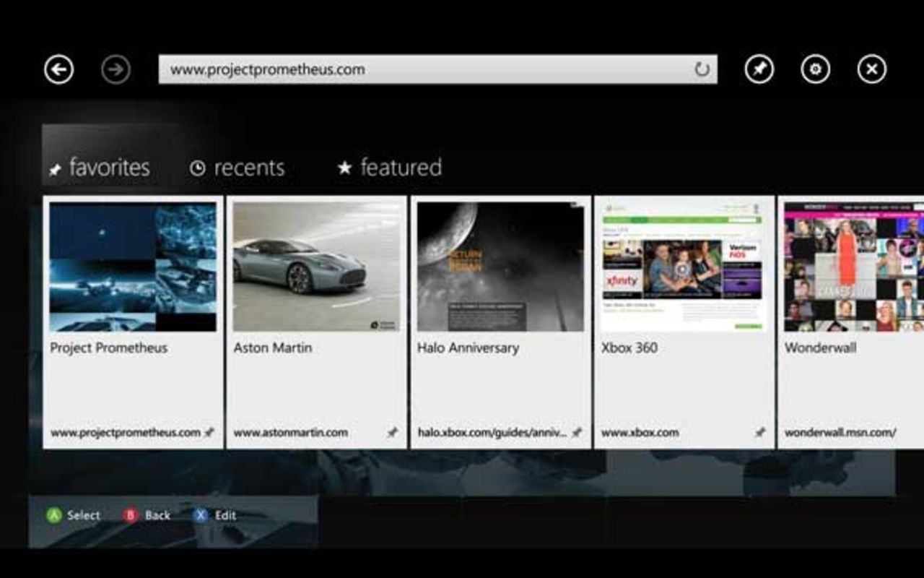The width and height of the screenshot is (924, 578).
Task: Open the Aston Martin site thumbnail
Action: pos(316,266)
